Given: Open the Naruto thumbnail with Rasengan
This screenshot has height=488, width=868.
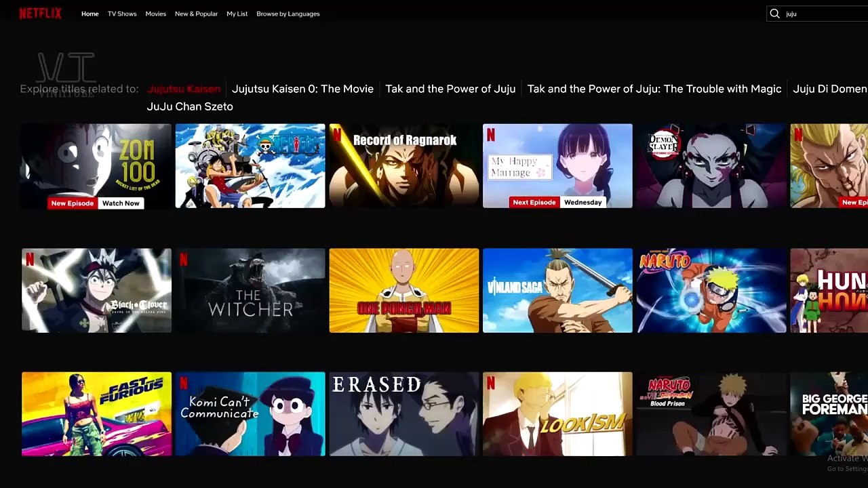Looking at the screenshot, I should (x=711, y=291).
